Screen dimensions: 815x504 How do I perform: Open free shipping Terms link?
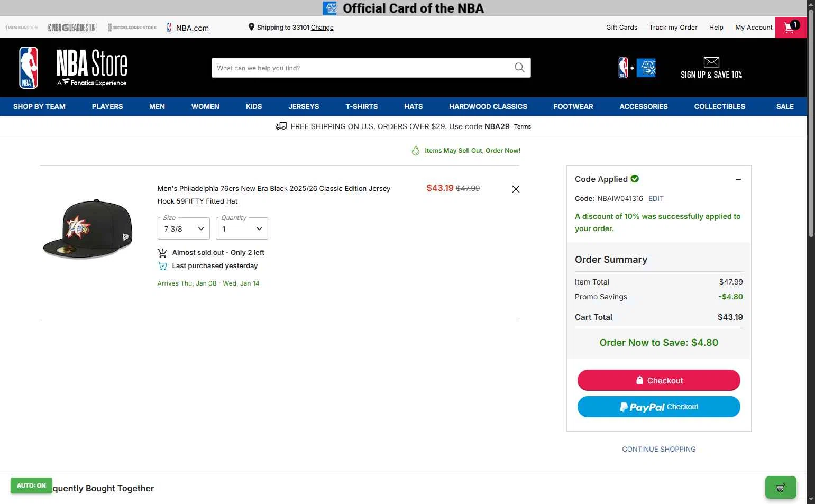pos(523,126)
